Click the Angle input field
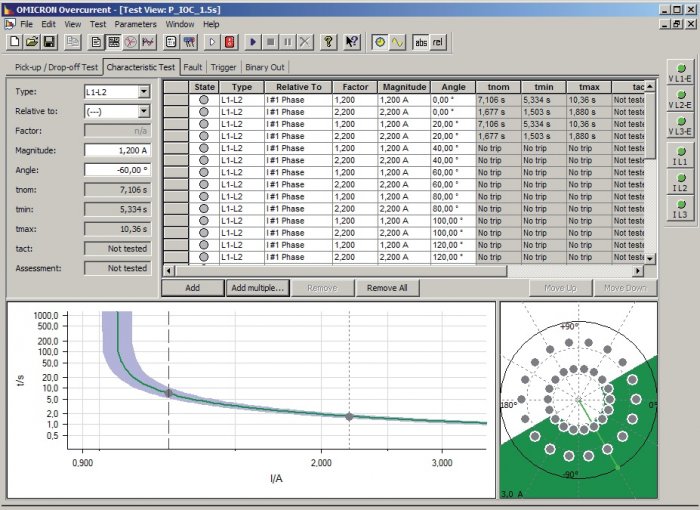 [x=117, y=170]
